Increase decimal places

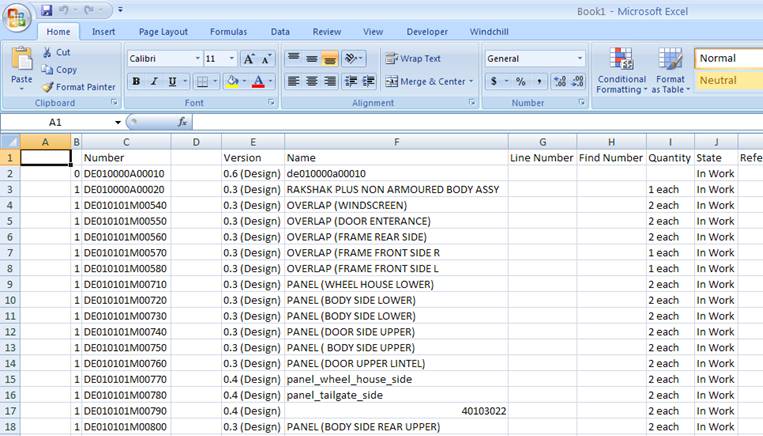pos(560,81)
